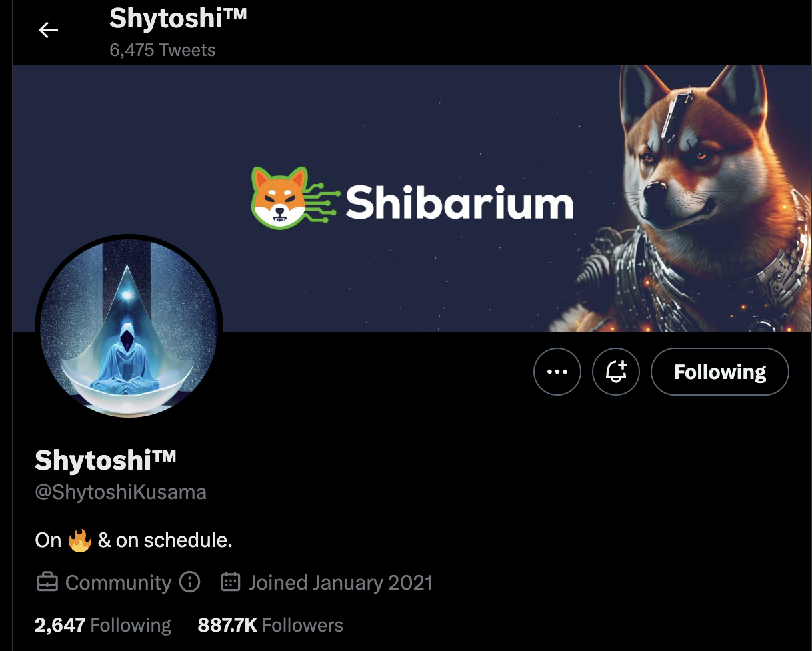Click the Joined January 2021 text
The width and height of the screenshot is (812, 651).
tap(341, 582)
